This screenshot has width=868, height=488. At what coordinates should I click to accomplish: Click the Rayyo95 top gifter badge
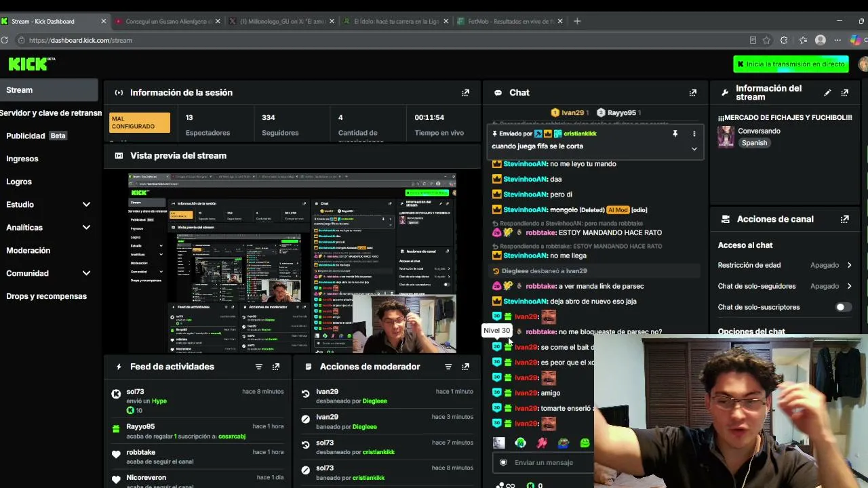coord(618,113)
